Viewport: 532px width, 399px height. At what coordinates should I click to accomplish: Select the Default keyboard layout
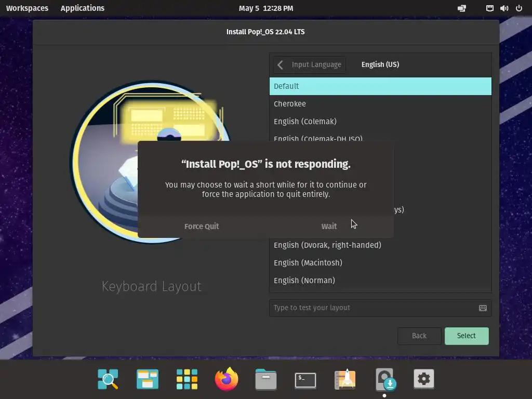(380, 86)
